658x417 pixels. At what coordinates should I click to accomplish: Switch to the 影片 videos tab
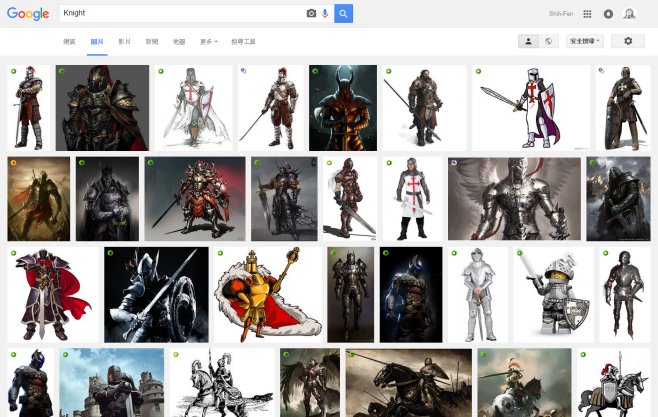[124, 42]
